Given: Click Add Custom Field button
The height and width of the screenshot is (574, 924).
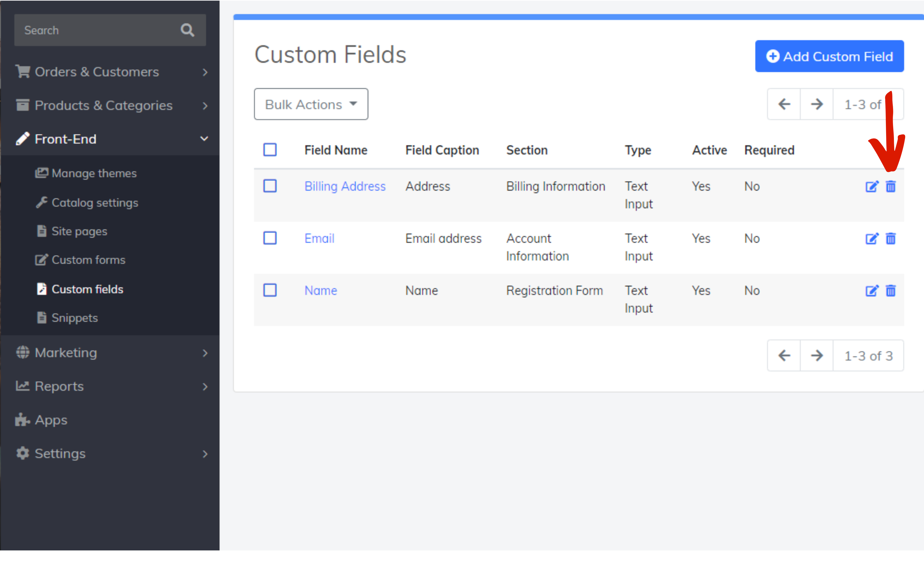Looking at the screenshot, I should 829,56.
